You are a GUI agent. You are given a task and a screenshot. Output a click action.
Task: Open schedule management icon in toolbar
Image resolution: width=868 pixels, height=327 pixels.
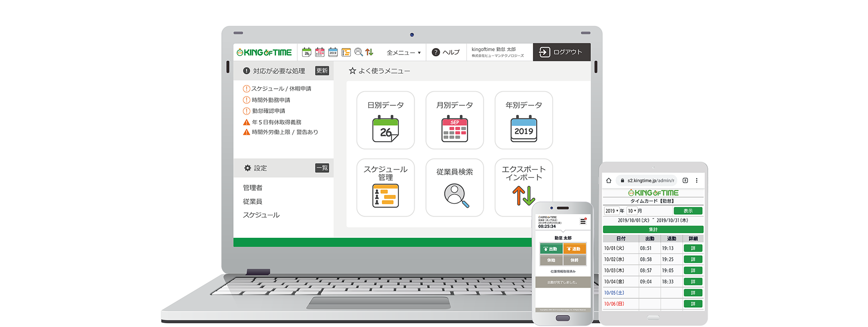point(346,52)
